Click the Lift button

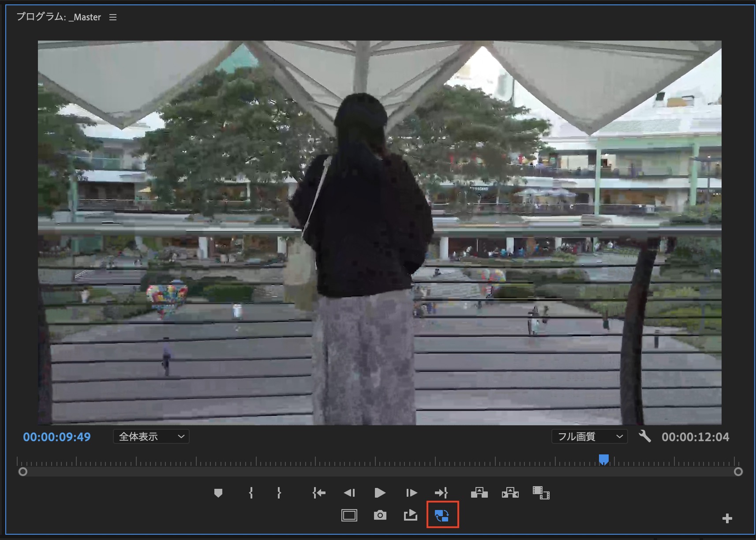point(479,492)
